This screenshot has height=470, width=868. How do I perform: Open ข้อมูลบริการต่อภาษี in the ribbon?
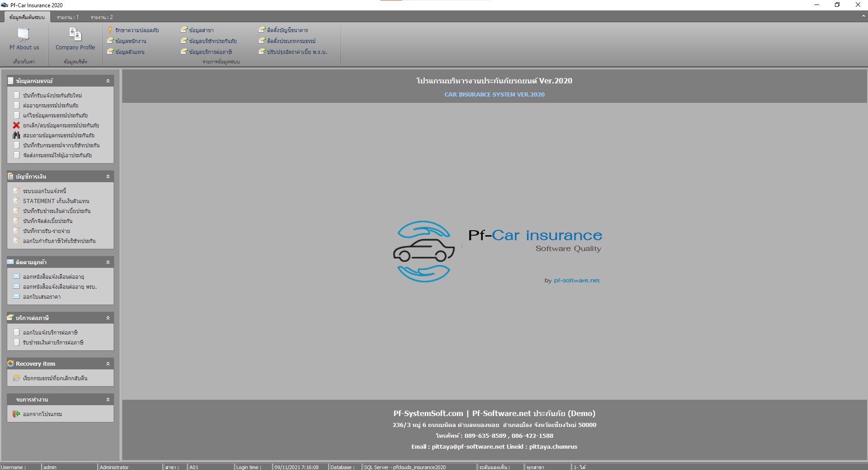[206, 52]
